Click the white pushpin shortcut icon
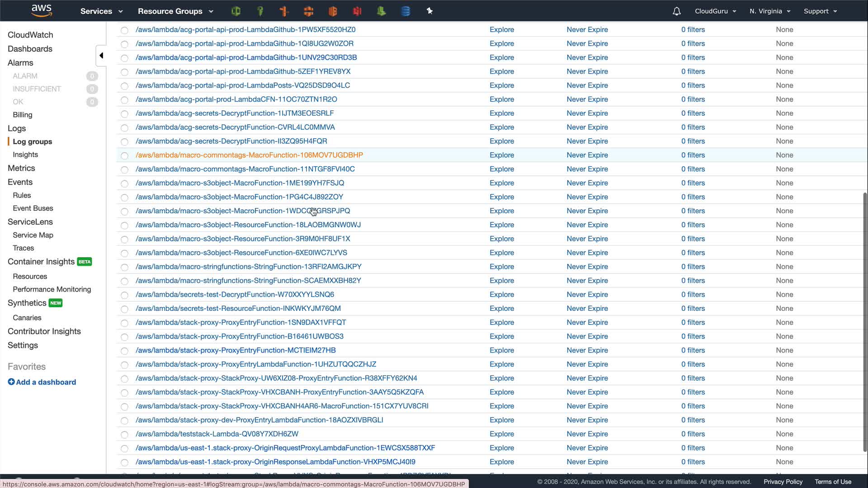The height and width of the screenshot is (488, 868). click(429, 11)
